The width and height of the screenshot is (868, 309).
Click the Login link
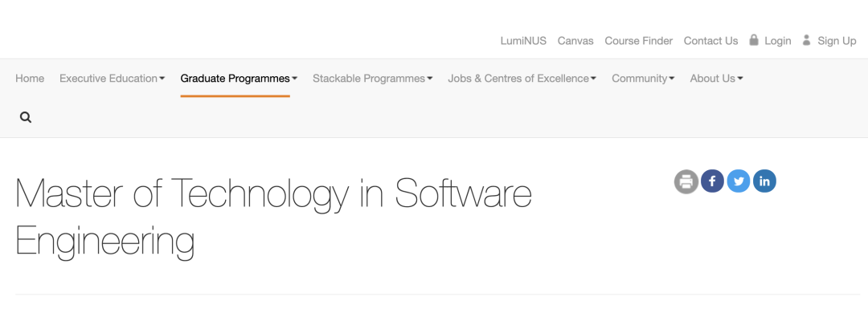[778, 41]
